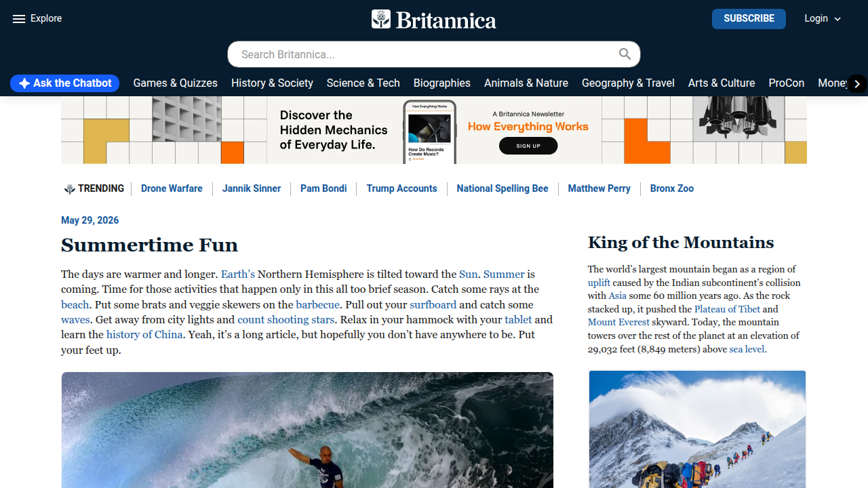
Task: Click the May 29, 2026 date text
Action: tap(90, 220)
